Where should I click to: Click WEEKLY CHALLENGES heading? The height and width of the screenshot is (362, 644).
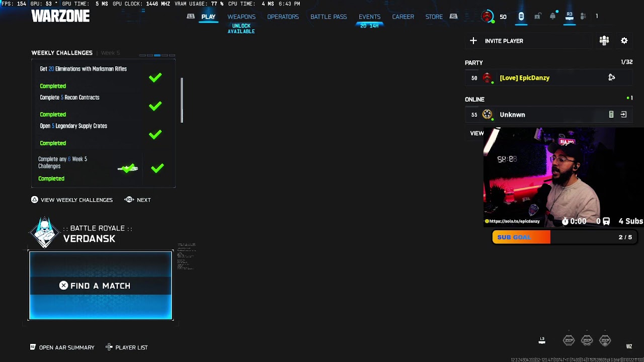(x=62, y=53)
